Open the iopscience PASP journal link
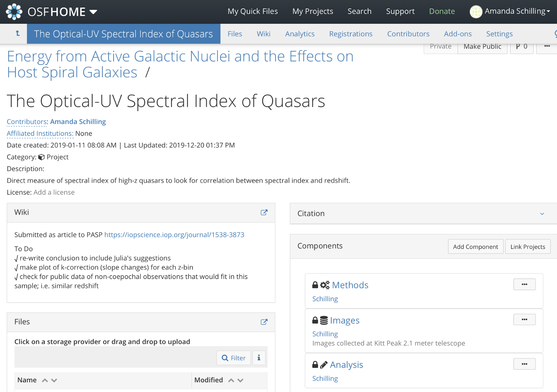Viewport: 557px width, 392px height. pos(174,235)
